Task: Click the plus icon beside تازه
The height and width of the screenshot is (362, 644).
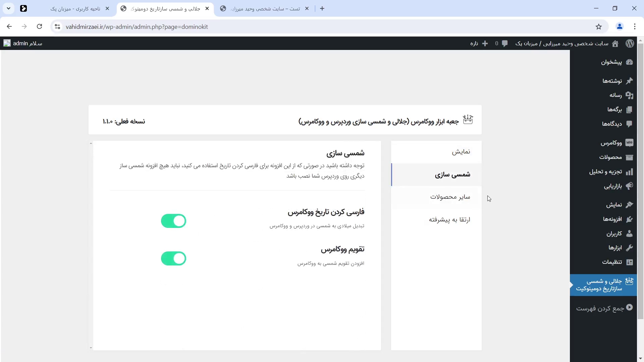Action: 485,44
